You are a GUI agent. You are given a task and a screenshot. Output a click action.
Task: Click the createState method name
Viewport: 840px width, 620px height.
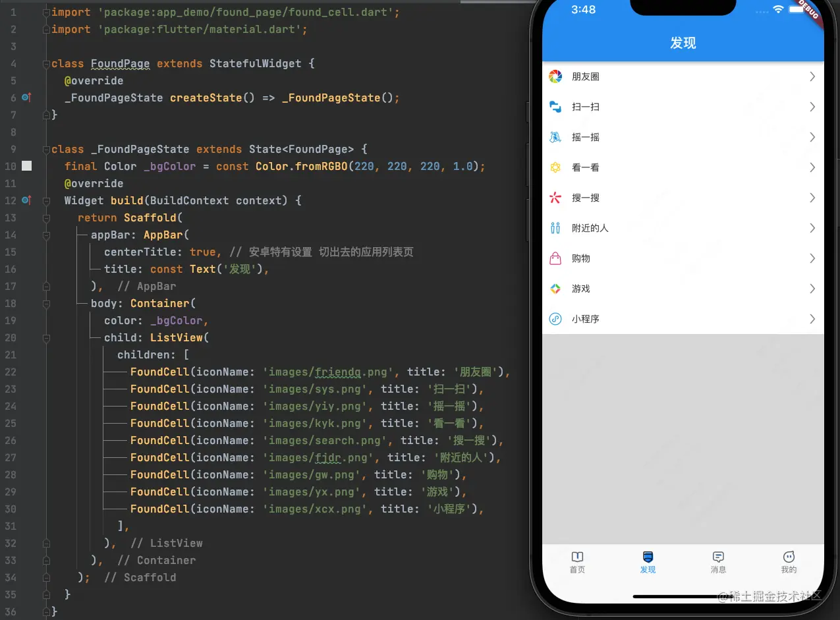206,98
